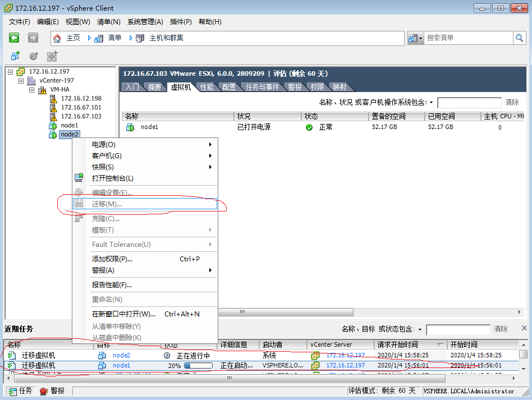Viewport: 532px width, 400px height.
Task: Switch to the Tasks & Events (任务与事件) tab
Action: pyautogui.click(x=262, y=87)
